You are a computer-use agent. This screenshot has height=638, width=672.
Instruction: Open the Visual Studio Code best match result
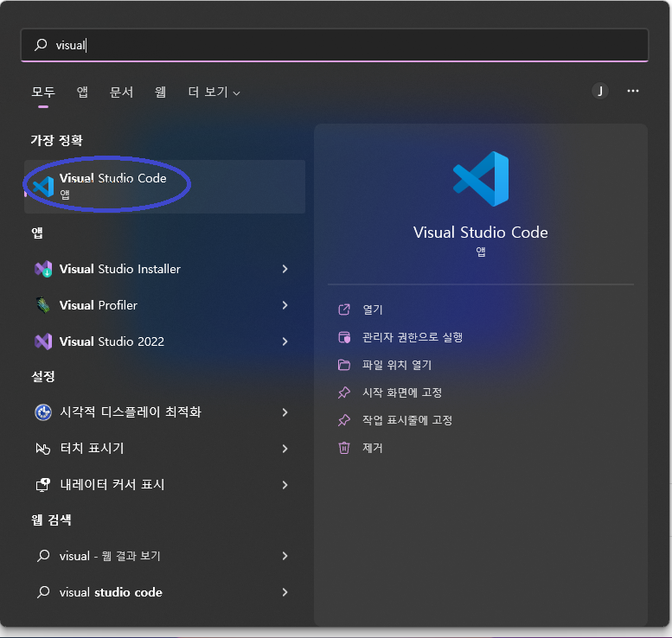pyautogui.click(x=165, y=187)
